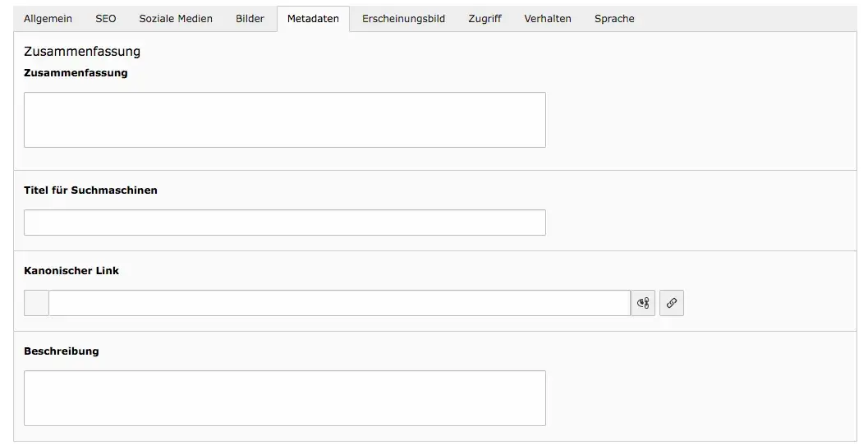Viewport: 868px width, 445px height.
Task: Click the Zusammenfassung section heading
Action: click(x=82, y=52)
